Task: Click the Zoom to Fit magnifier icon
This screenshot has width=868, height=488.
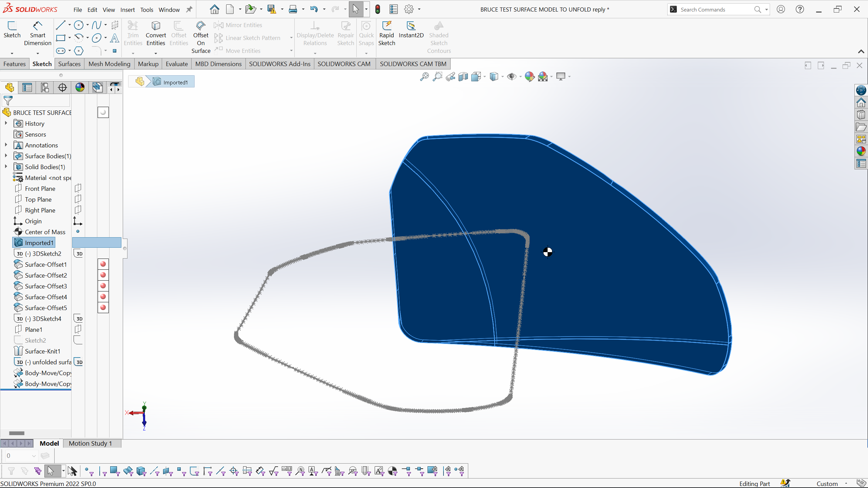Action: 424,77
